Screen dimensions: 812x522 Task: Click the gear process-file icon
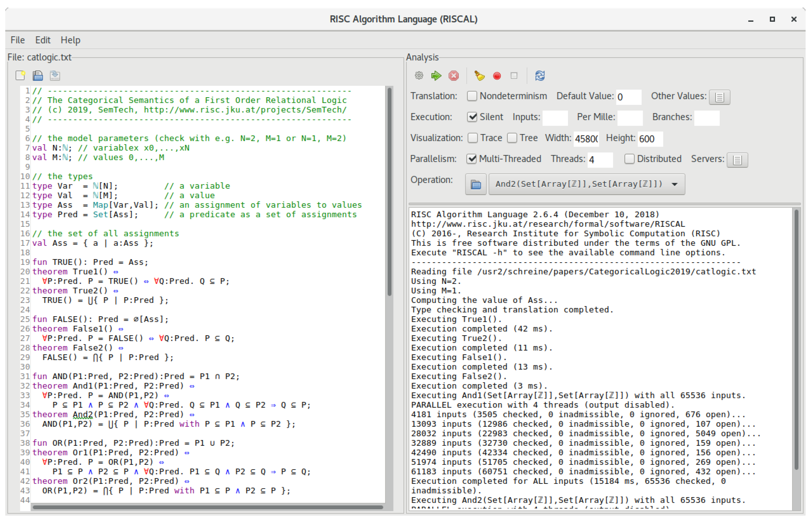point(419,76)
